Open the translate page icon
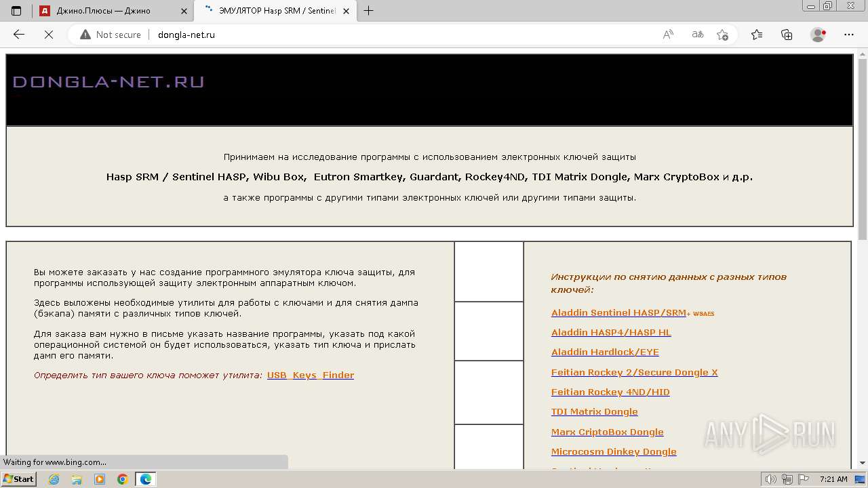This screenshot has width=868, height=488. (x=697, y=35)
